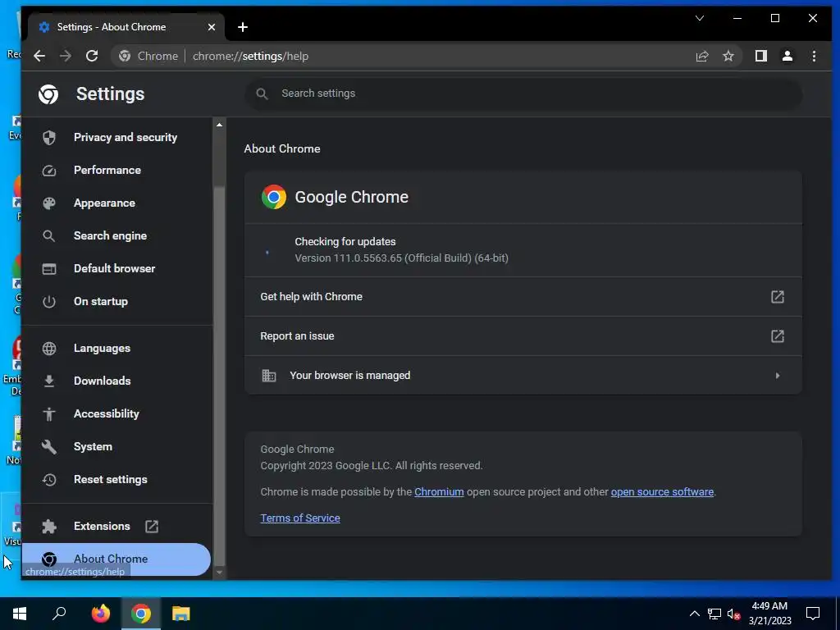Click the sidebar scroll up arrow
The height and width of the screenshot is (630, 840).
click(x=219, y=125)
